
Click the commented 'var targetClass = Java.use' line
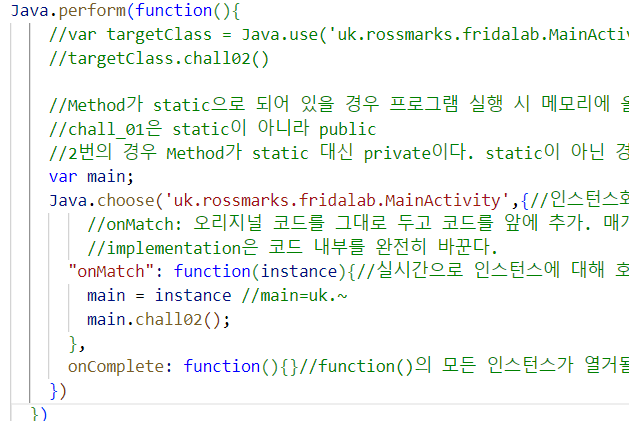coord(339,35)
